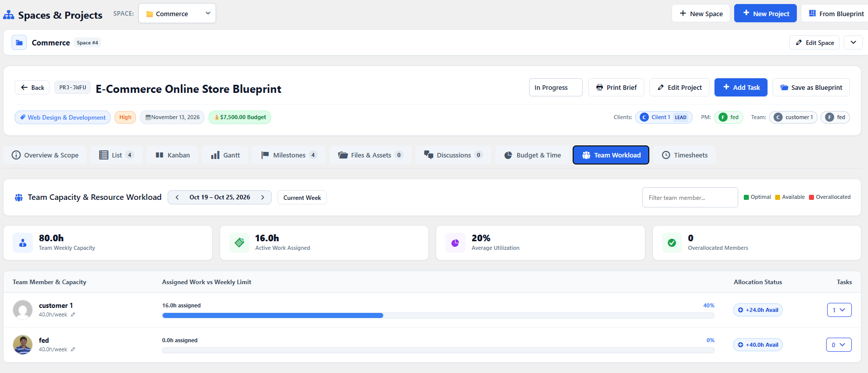Expand customer 1 tasks dropdown

(839, 310)
